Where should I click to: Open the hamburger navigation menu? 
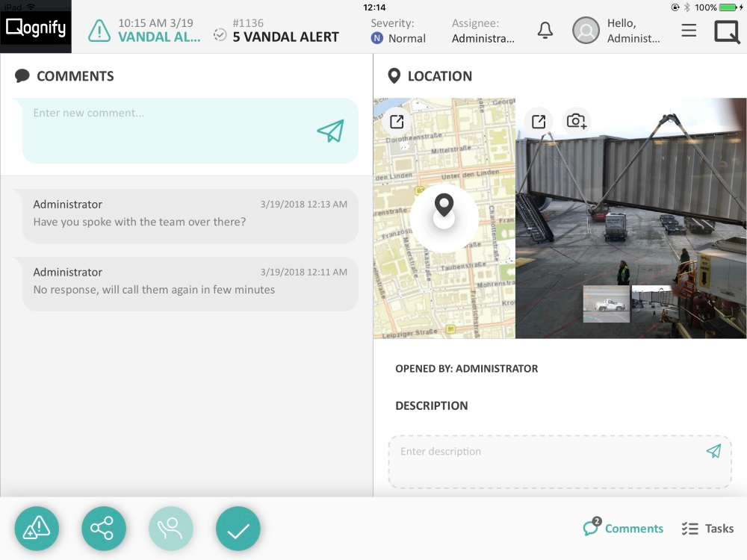click(688, 31)
